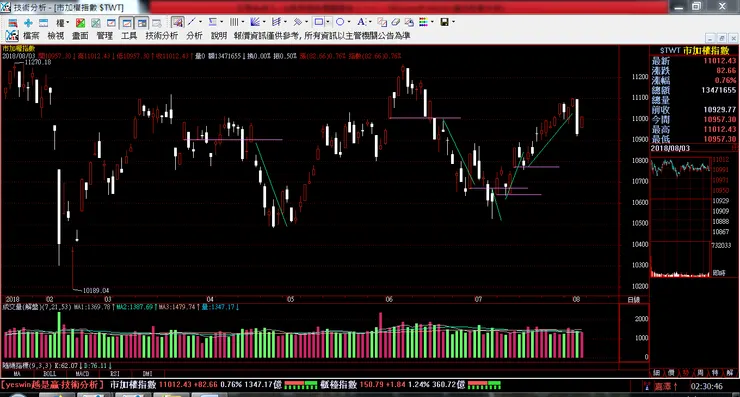Click the small chart window icon
This screenshot has height=397, width=740.
click(111, 23)
